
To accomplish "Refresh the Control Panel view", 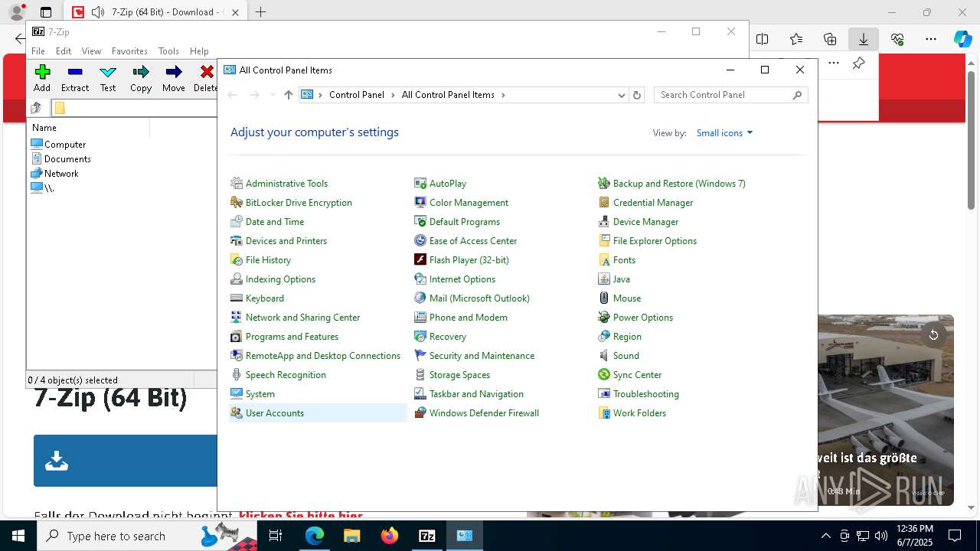I will (x=636, y=95).
